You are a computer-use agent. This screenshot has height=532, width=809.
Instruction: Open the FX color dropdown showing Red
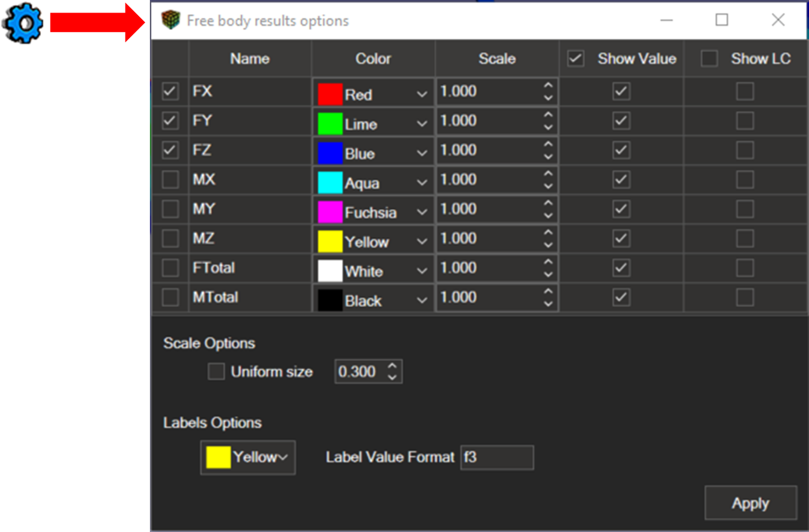372,94
